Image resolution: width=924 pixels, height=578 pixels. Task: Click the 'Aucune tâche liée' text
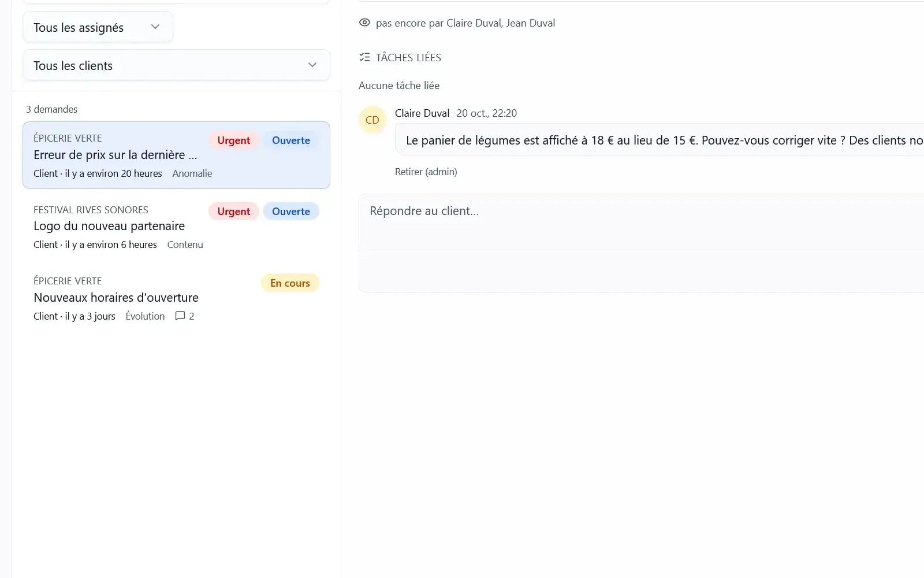(399, 86)
